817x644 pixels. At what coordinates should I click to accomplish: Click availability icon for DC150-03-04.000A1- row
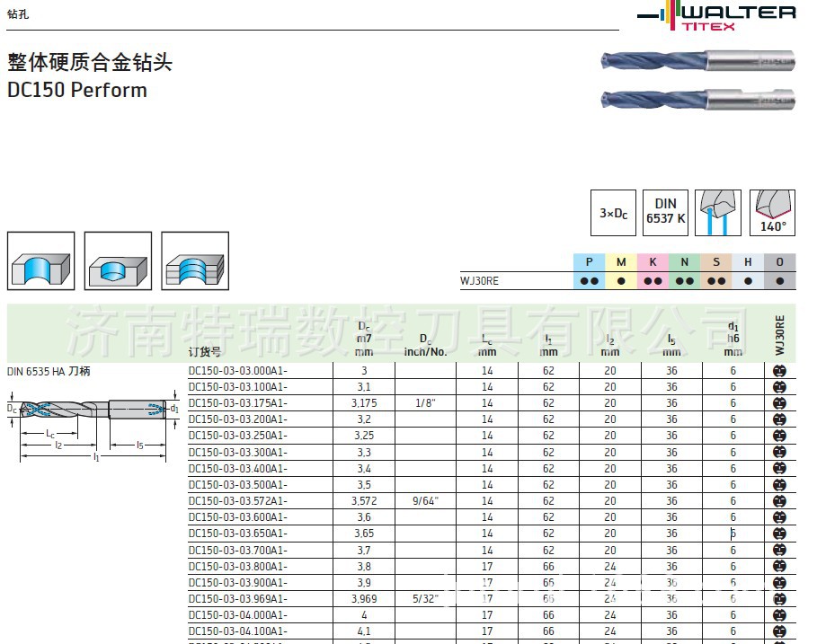[779, 615]
